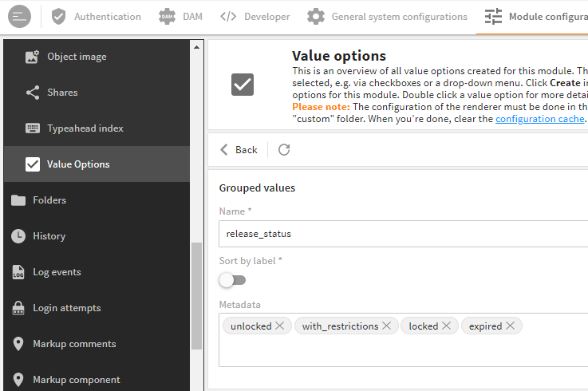Toggle the Sort by label switch

(232, 280)
